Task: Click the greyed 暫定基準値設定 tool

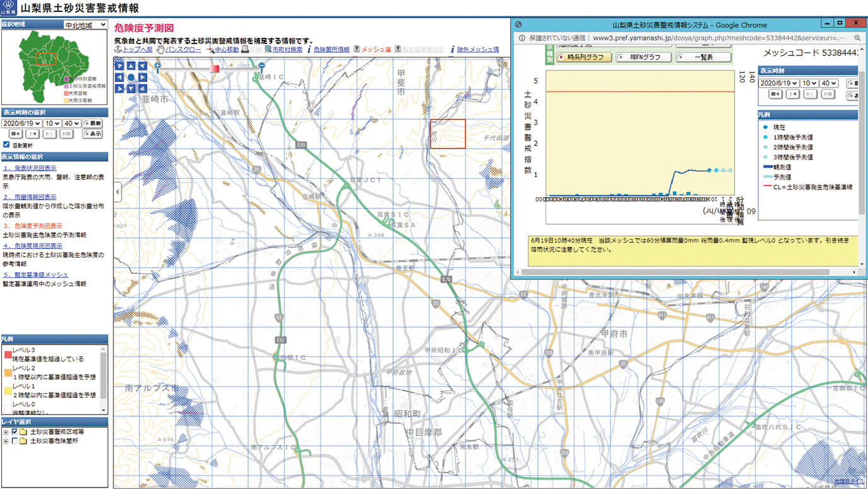Action: tap(420, 49)
